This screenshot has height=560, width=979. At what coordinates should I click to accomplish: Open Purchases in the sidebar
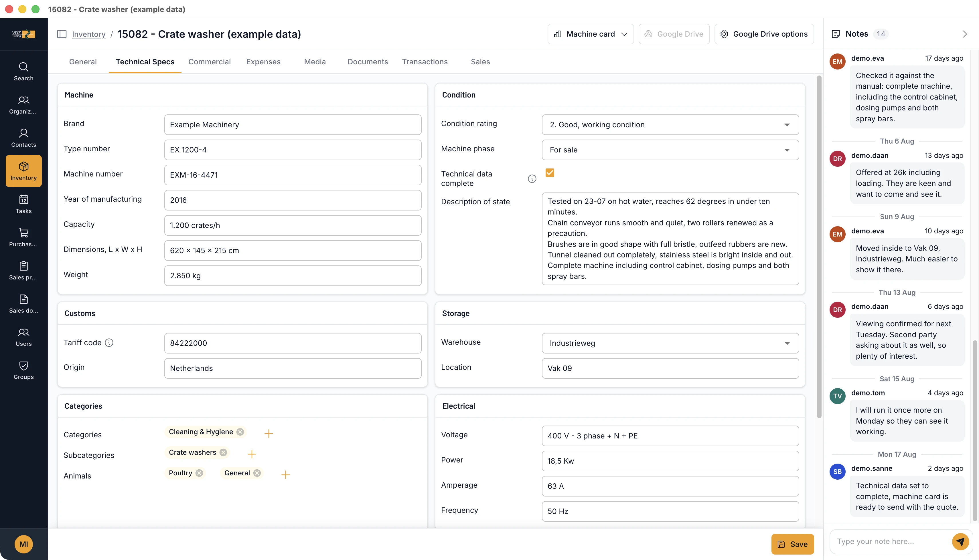[x=23, y=237]
